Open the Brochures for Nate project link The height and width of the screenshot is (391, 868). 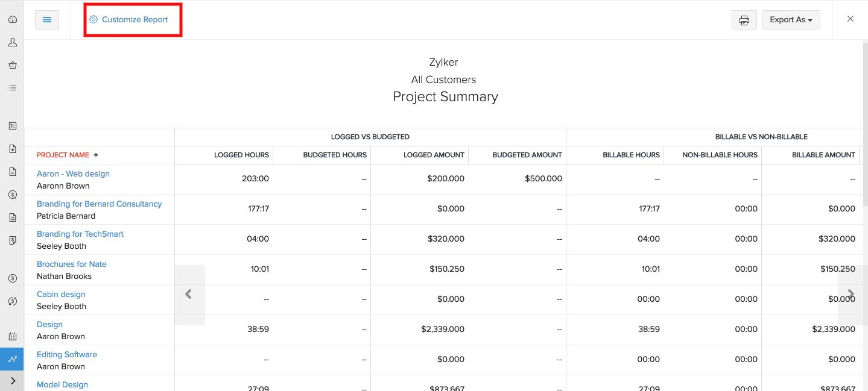click(x=71, y=264)
